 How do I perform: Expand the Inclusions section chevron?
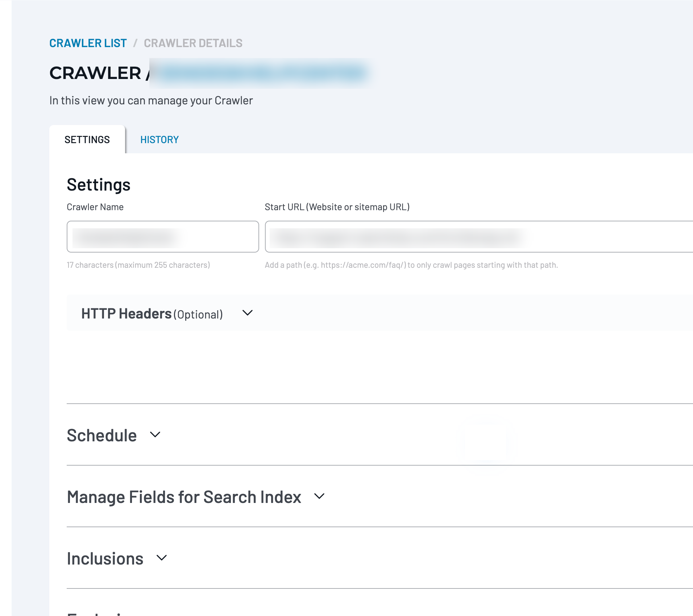point(162,558)
